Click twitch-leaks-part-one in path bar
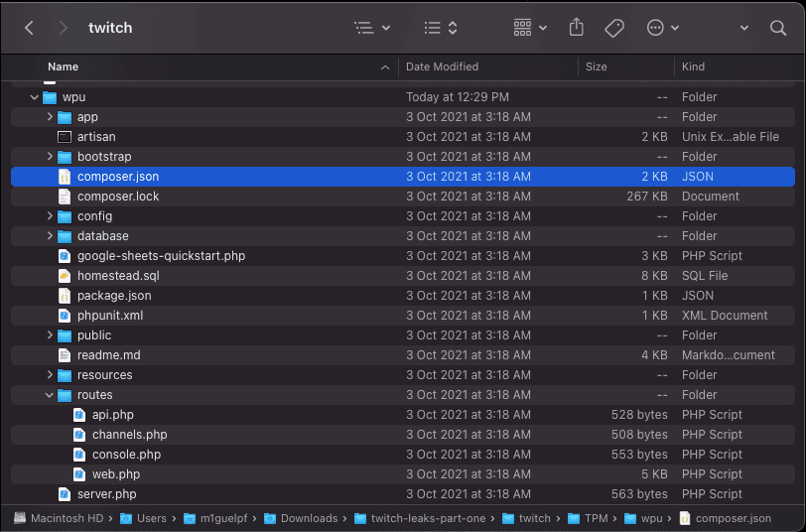This screenshot has height=532, width=806. pos(424,518)
